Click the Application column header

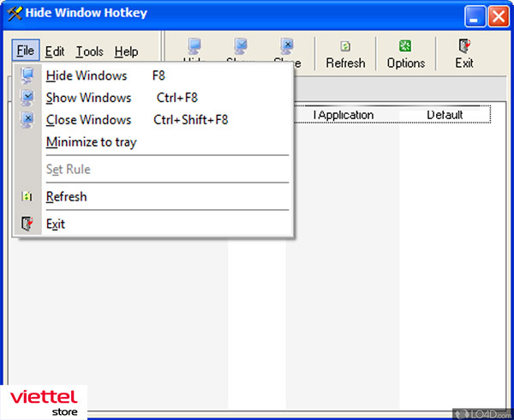coord(344,115)
